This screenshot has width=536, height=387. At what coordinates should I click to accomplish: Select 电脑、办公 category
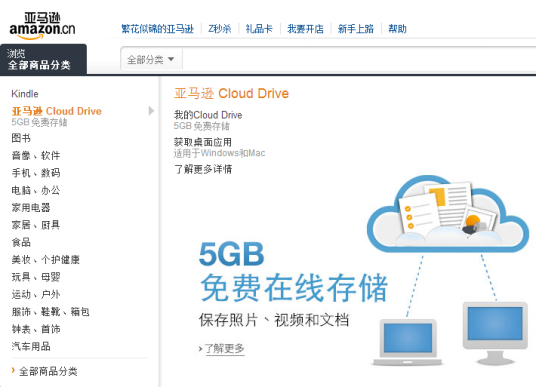[x=36, y=190]
